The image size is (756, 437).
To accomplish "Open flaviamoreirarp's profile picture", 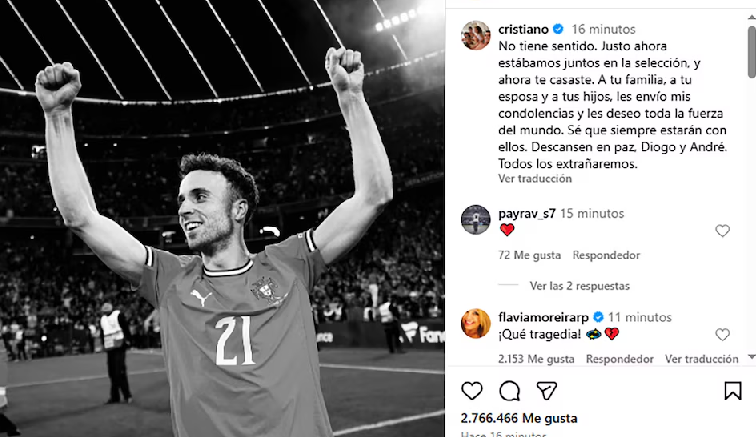I will coord(475,323).
